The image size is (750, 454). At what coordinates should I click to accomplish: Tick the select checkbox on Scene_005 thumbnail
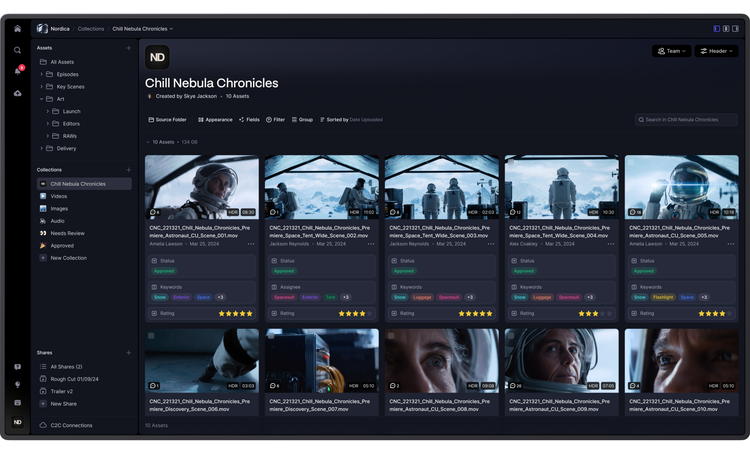(x=631, y=162)
